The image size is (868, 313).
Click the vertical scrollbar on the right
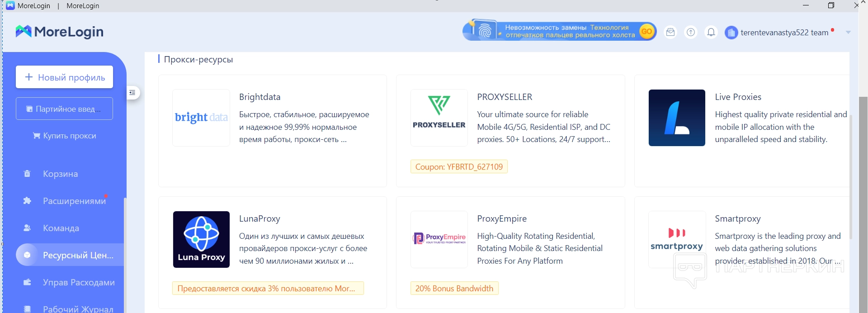pyautogui.click(x=863, y=181)
